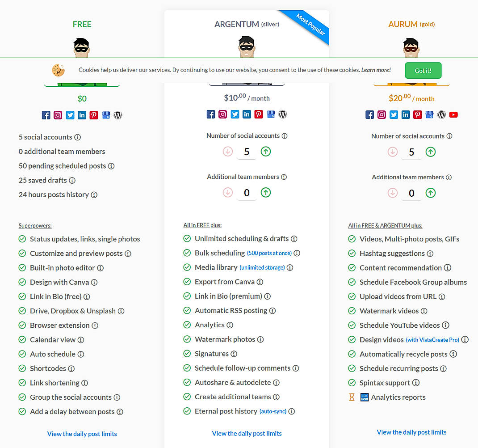This screenshot has width=478, height=448.
Task: Accept cookies with Got it! button
Action: 423,71
